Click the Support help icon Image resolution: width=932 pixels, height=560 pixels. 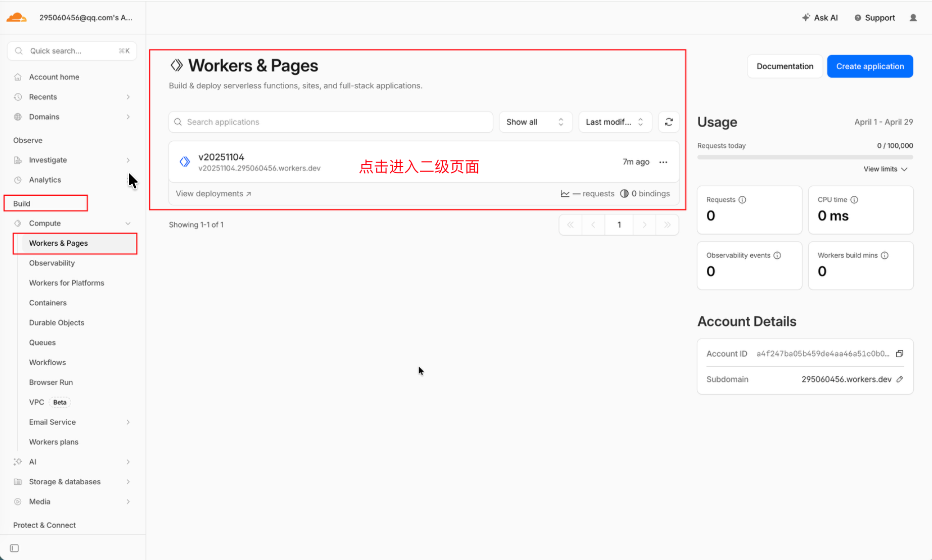tap(857, 18)
